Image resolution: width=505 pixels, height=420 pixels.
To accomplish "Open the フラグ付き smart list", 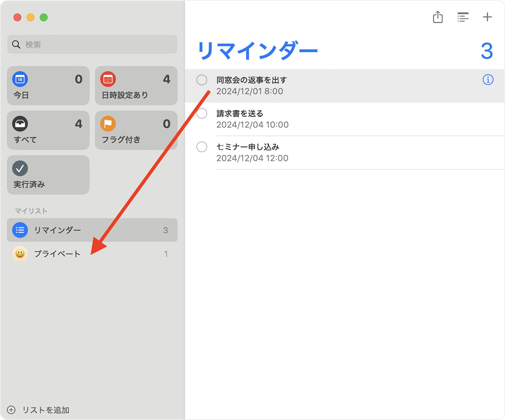I will coord(136,130).
